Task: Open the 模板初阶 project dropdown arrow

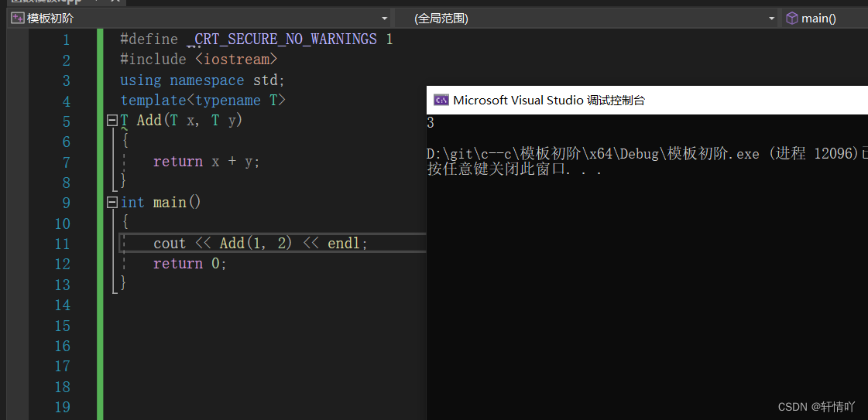Action: [385, 19]
